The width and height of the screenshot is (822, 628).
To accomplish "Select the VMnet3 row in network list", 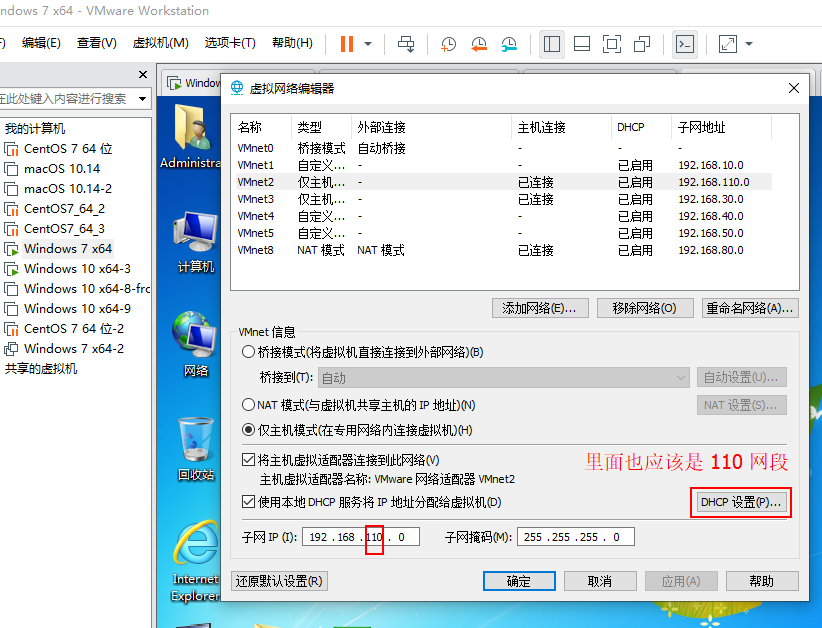I will pyautogui.click(x=504, y=199).
